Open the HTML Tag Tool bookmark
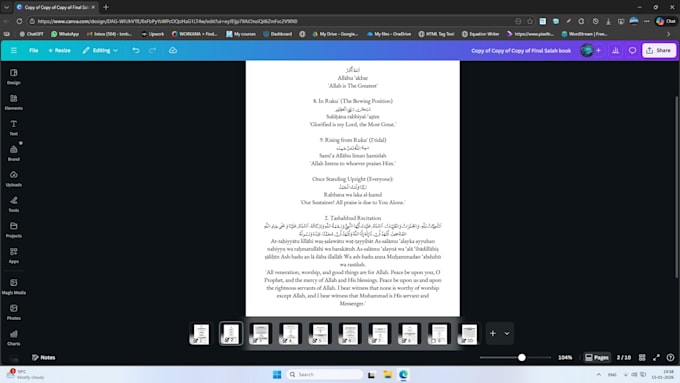The height and width of the screenshot is (383, 680). [436, 34]
